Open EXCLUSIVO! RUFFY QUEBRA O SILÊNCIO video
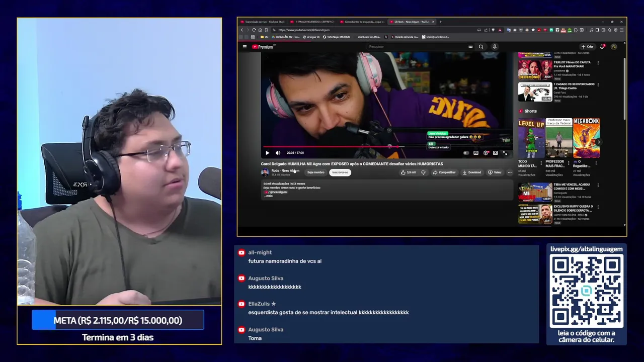This screenshot has height=362, width=644. click(x=535, y=214)
